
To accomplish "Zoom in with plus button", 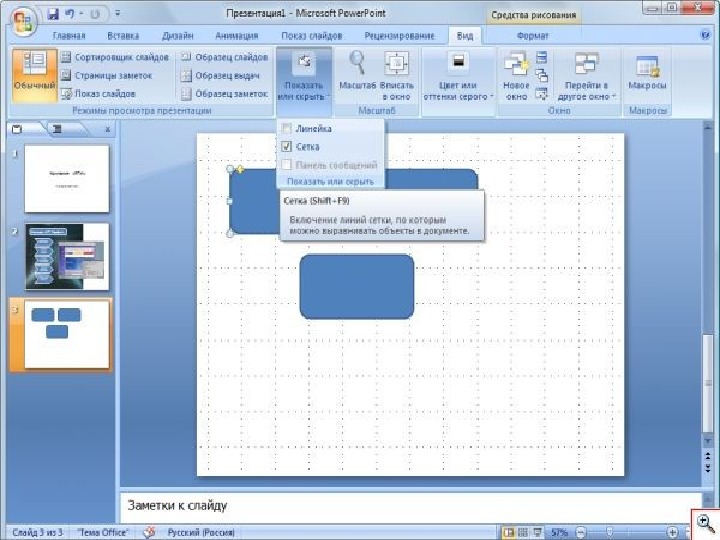I will click(672, 533).
